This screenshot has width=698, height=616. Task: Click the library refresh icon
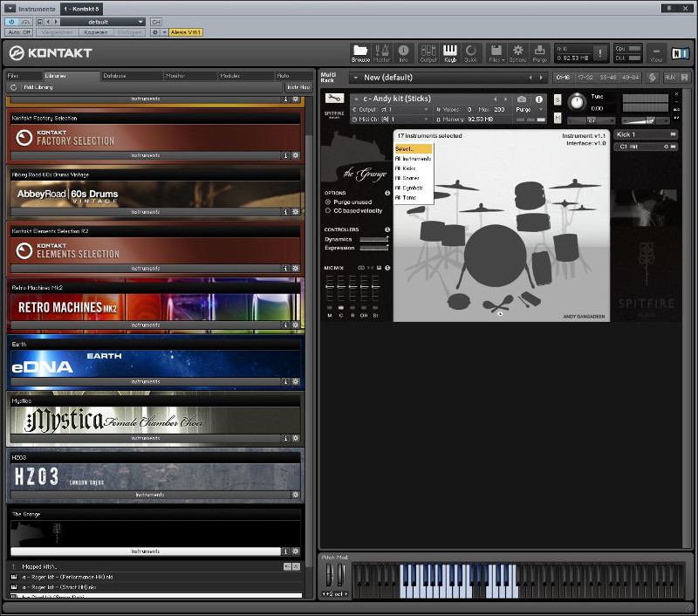click(x=13, y=87)
